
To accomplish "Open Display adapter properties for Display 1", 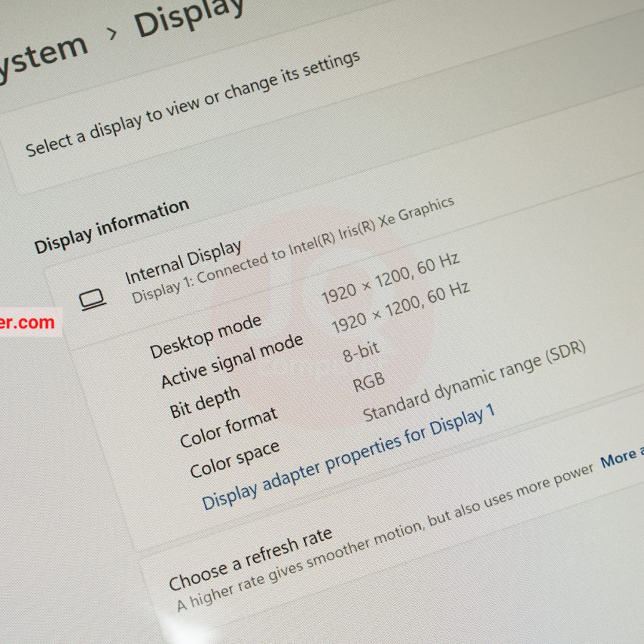I will pyautogui.click(x=348, y=457).
